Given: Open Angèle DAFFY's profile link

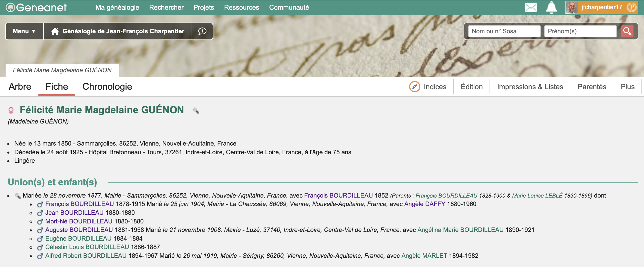Looking at the screenshot, I should coord(424,204).
